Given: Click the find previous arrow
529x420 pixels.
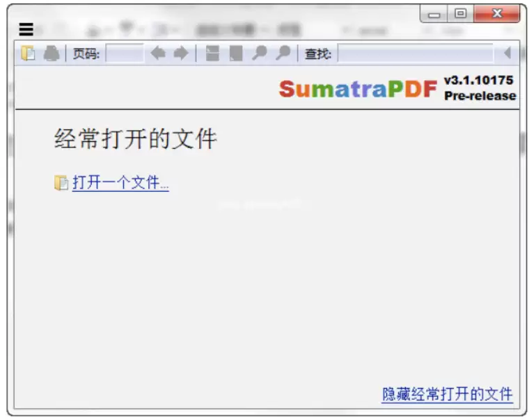Looking at the screenshot, I should 507,53.
